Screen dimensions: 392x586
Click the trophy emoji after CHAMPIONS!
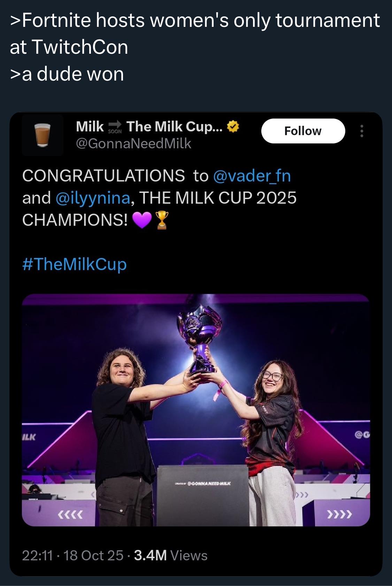[x=161, y=220]
